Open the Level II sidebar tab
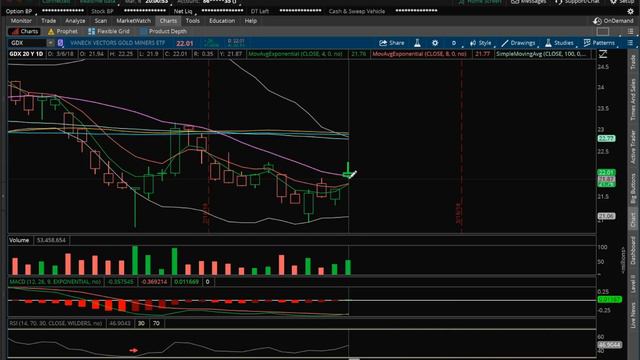640x360 pixels. coord(633,283)
